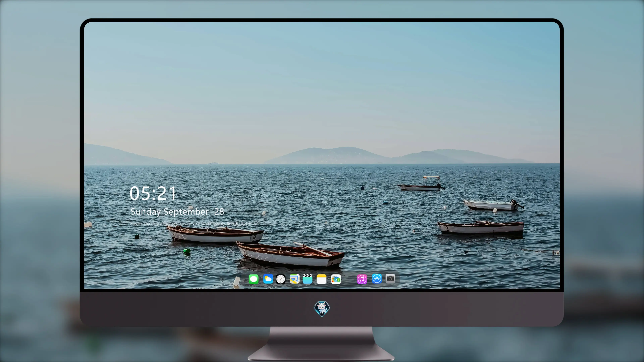644x362 pixels.
Task: Launch the Maps app from the dock
Action: click(x=294, y=279)
